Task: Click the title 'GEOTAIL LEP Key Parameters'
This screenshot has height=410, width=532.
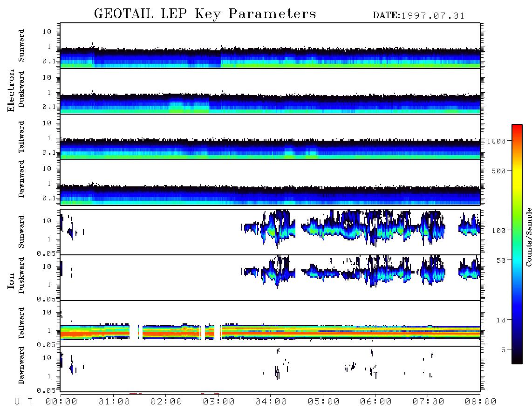Action: pyautogui.click(x=205, y=14)
